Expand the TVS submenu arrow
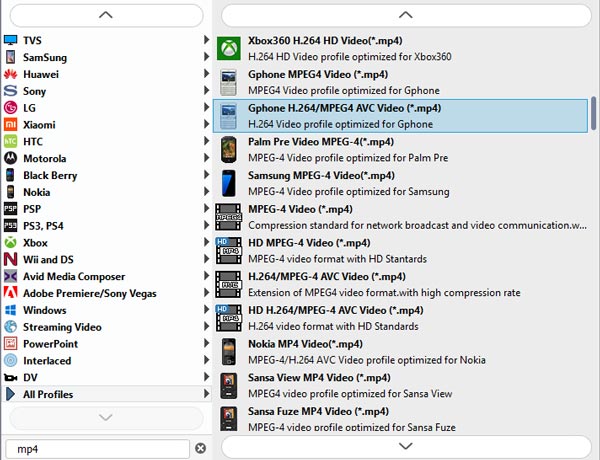 coord(206,40)
